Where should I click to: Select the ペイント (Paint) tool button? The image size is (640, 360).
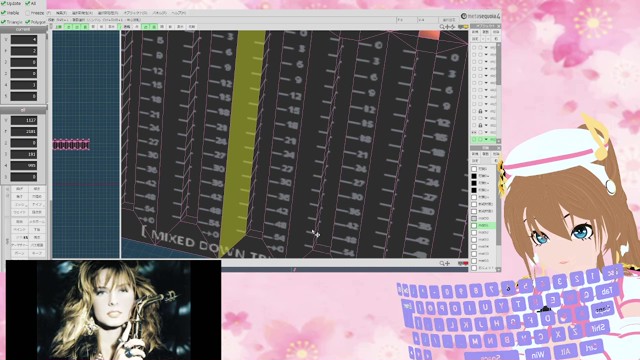click(19, 229)
